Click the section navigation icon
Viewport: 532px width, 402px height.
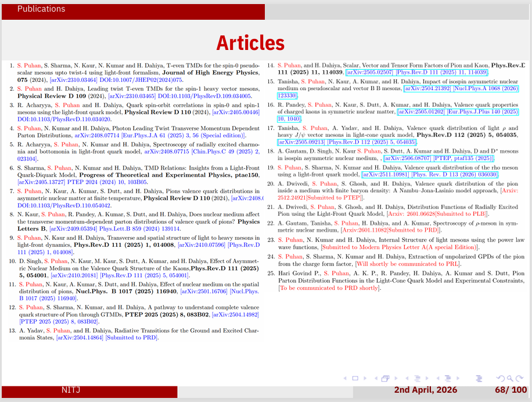[x=448, y=378]
